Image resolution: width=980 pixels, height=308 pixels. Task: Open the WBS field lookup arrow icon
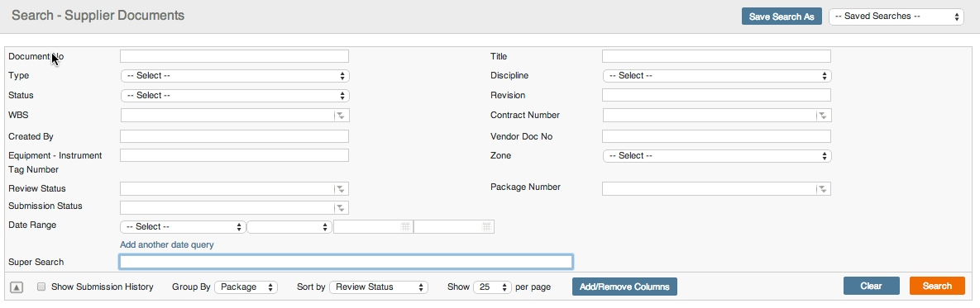341,116
